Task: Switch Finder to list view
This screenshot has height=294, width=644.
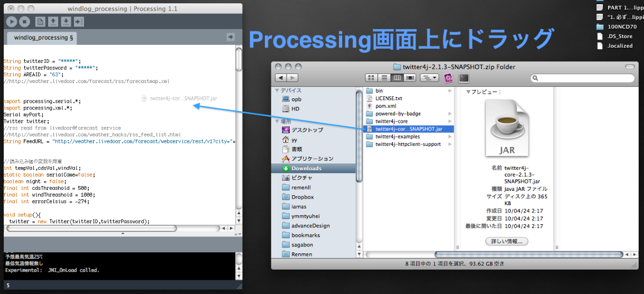Action: [384, 78]
